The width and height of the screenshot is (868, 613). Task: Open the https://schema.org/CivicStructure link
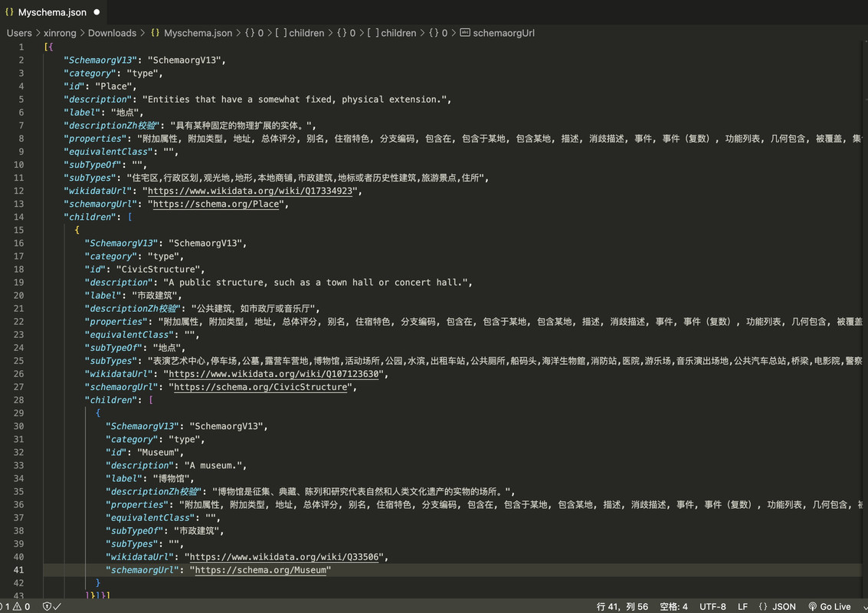pyautogui.click(x=260, y=386)
